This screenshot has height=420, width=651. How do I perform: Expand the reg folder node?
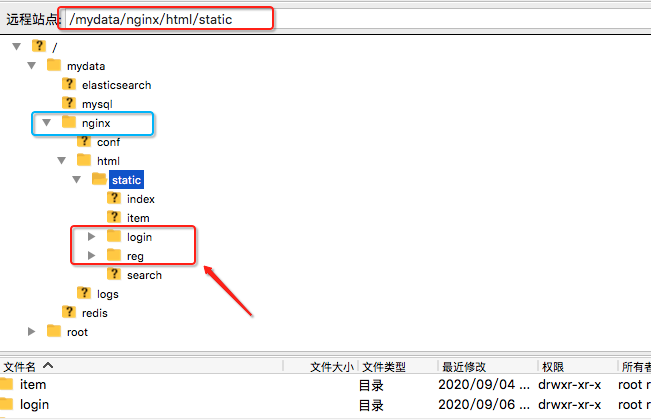point(92,256)
